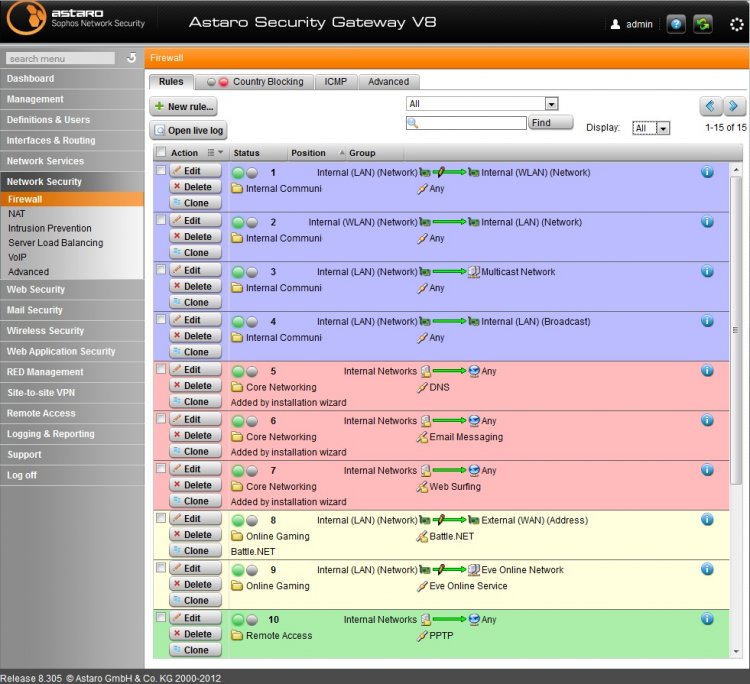
Task: Click the search menu reset icon
Action: [131, 59]
